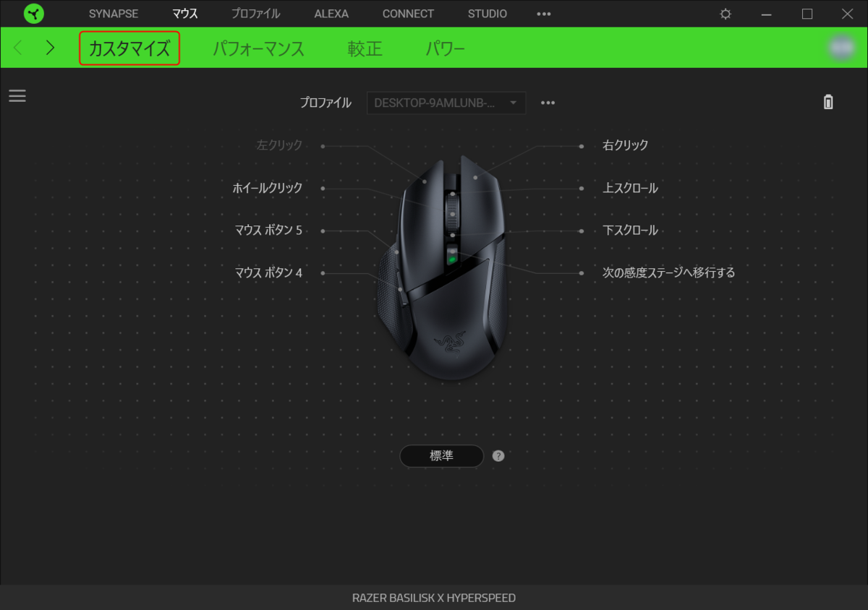Select the マウス ボタン 4 assignment
The image size is (868, 610).
click(x=268, y=273)
